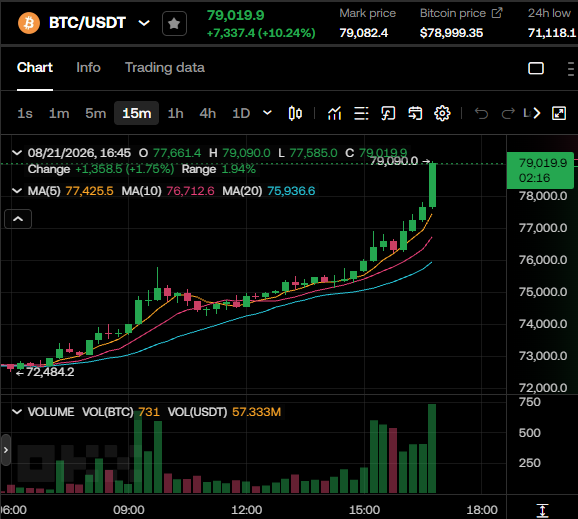This screenshot has width=578, height=519.
Task: Change candlestick chart type icon
Action: (295, 113)
